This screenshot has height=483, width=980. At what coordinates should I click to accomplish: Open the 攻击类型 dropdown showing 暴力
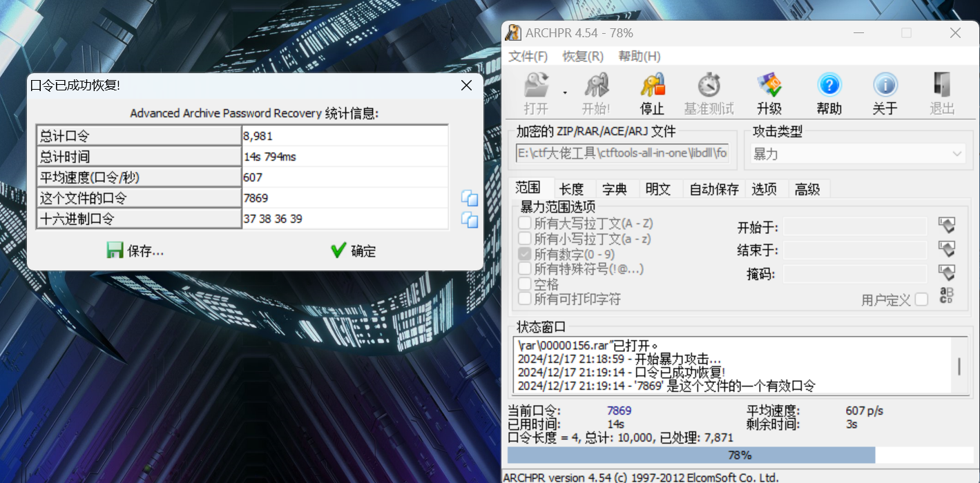point(858,154)
